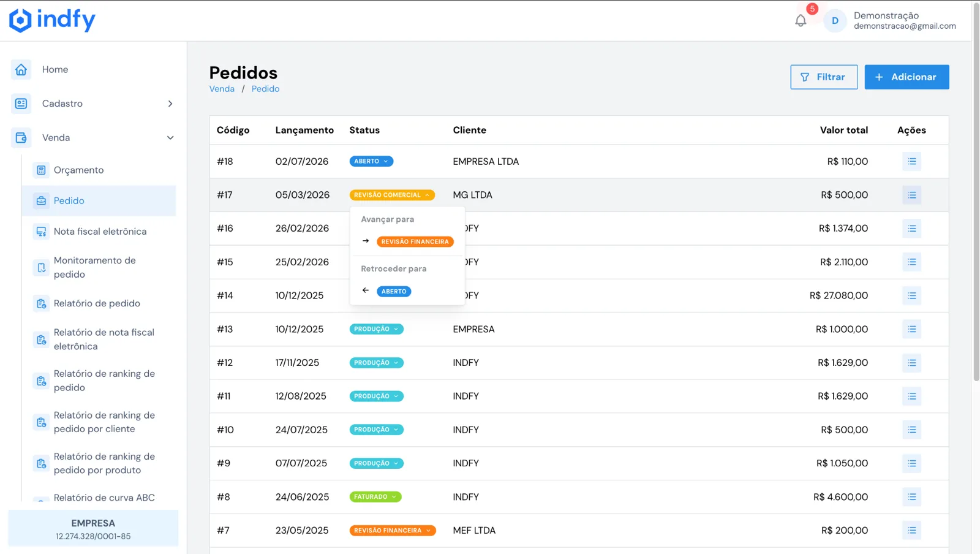Advance order to REVISÃO FINANCEIRA

coord(415,241)
